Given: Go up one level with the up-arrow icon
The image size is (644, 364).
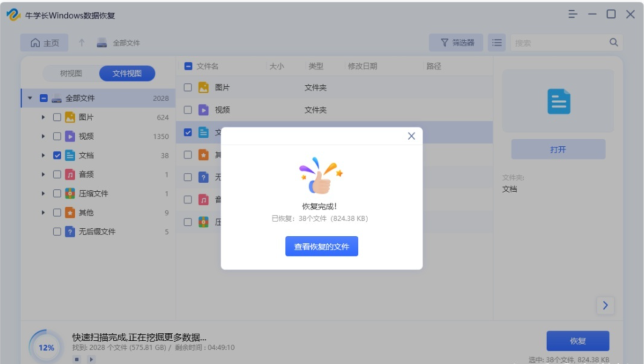Looking at the screenshot, I should (81, 43).
